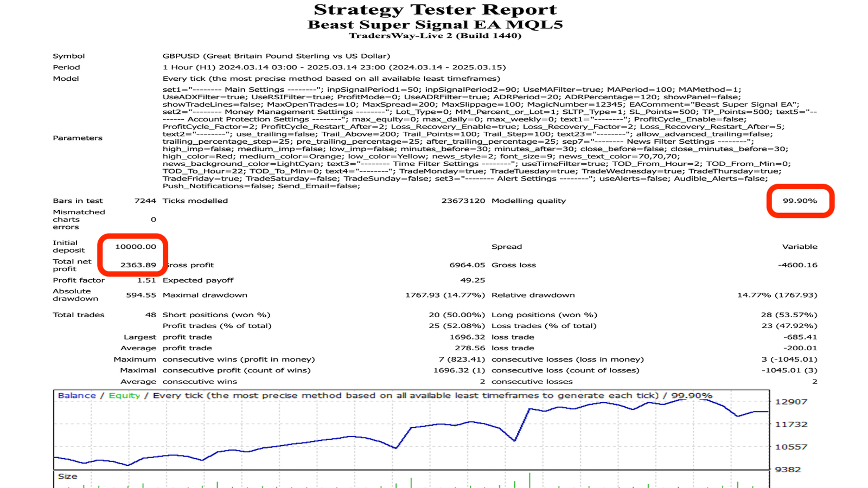Click the gross loss value -4600.16
The width and height of the screenshot is (868, 488).
797,265
